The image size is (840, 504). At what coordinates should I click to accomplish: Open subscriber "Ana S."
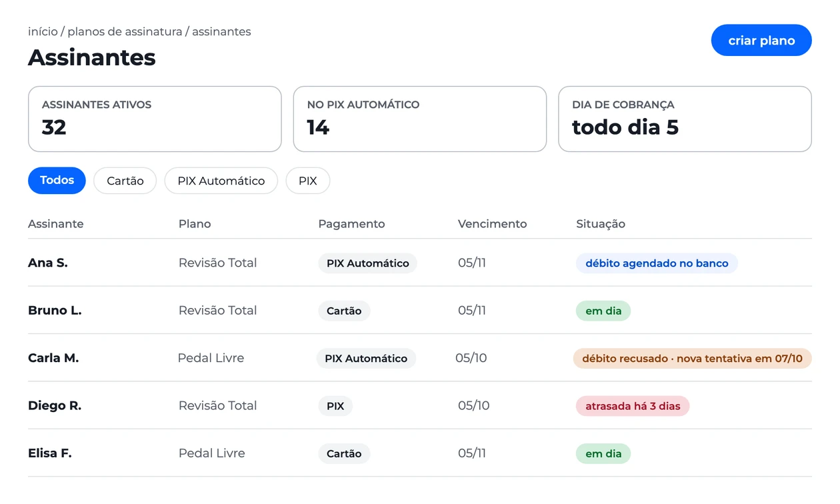click(x=48, y=263)
